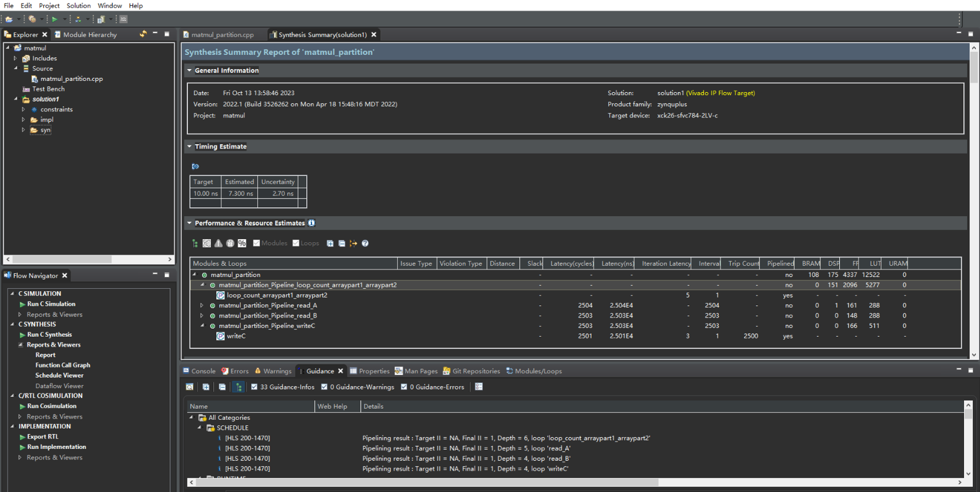Open help icon in performance toolbar
Image resolution: width=980 pixels, height=492 pixels.
(x=365, y=243)
